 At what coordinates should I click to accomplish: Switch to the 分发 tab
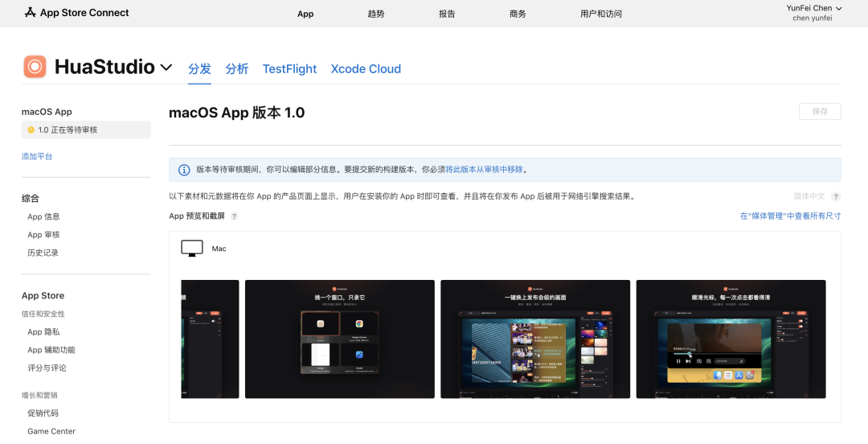199,68
